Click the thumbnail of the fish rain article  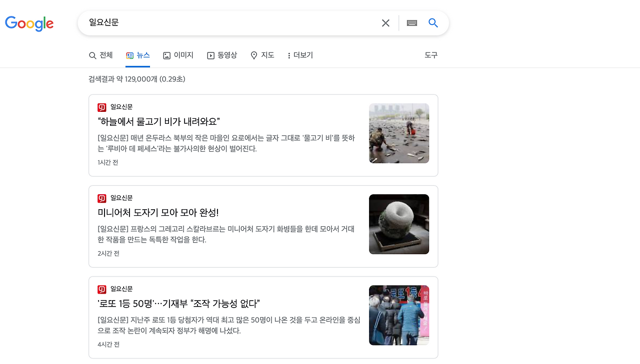tap(399, 133)
